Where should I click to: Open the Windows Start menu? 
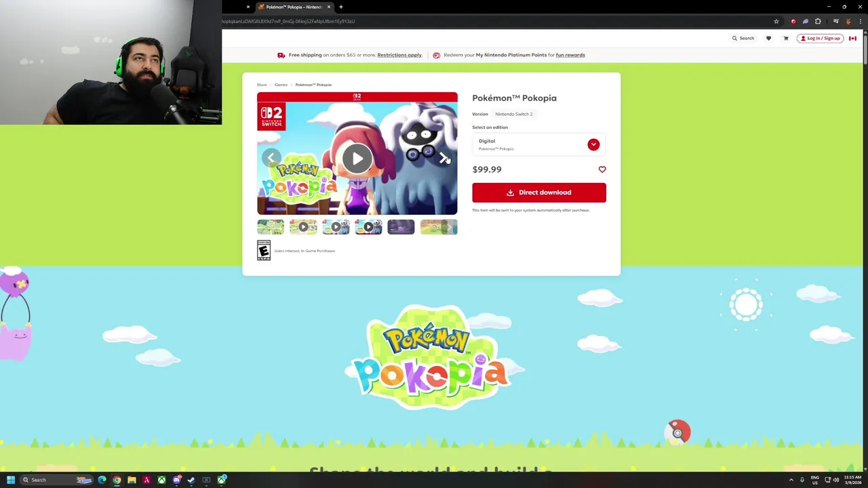pos(10,480)
